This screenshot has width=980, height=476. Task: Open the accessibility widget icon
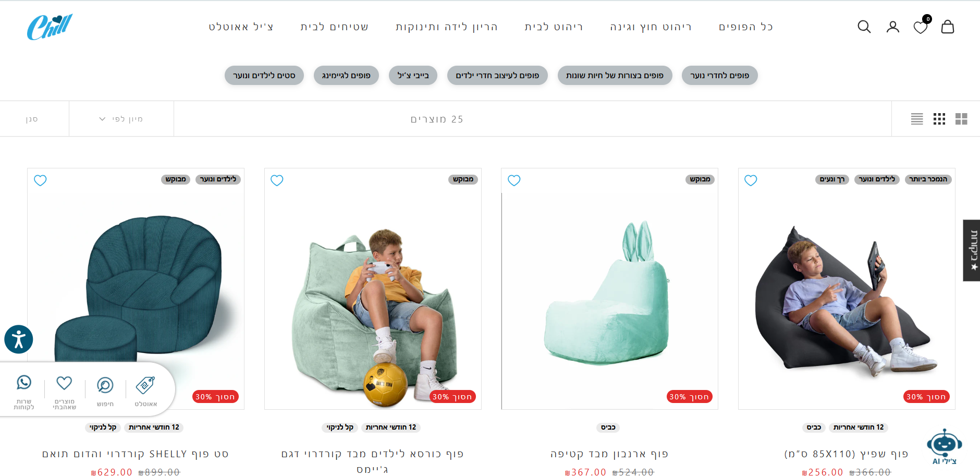click(19, 339)
